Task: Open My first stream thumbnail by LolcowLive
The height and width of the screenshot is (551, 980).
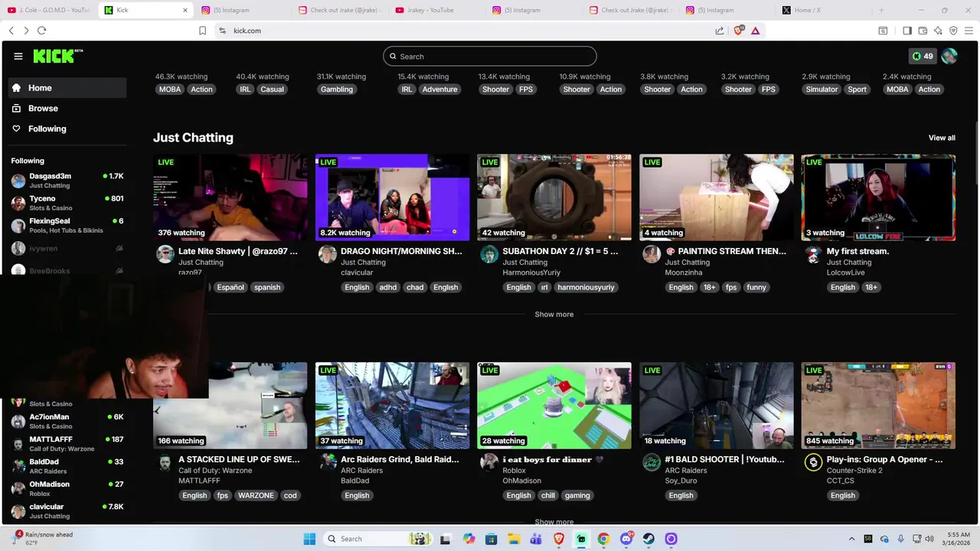Action: (x=878, y=197)
